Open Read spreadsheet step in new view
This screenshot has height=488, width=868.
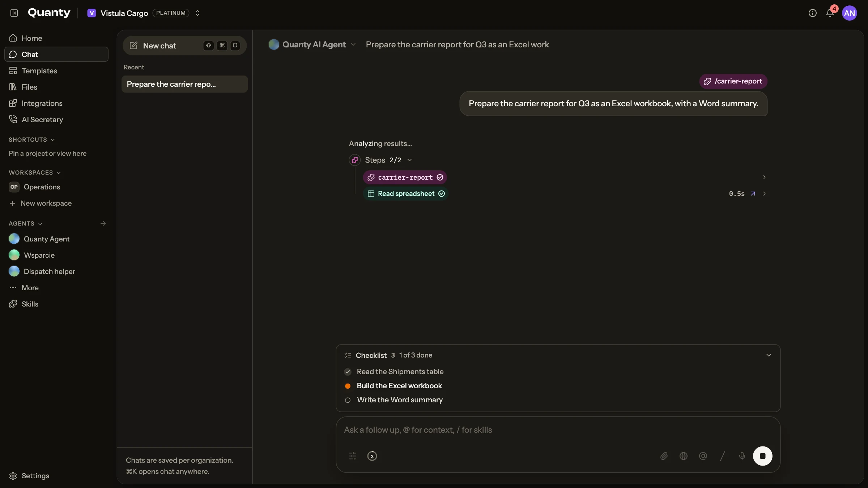(x=753, y=194)
